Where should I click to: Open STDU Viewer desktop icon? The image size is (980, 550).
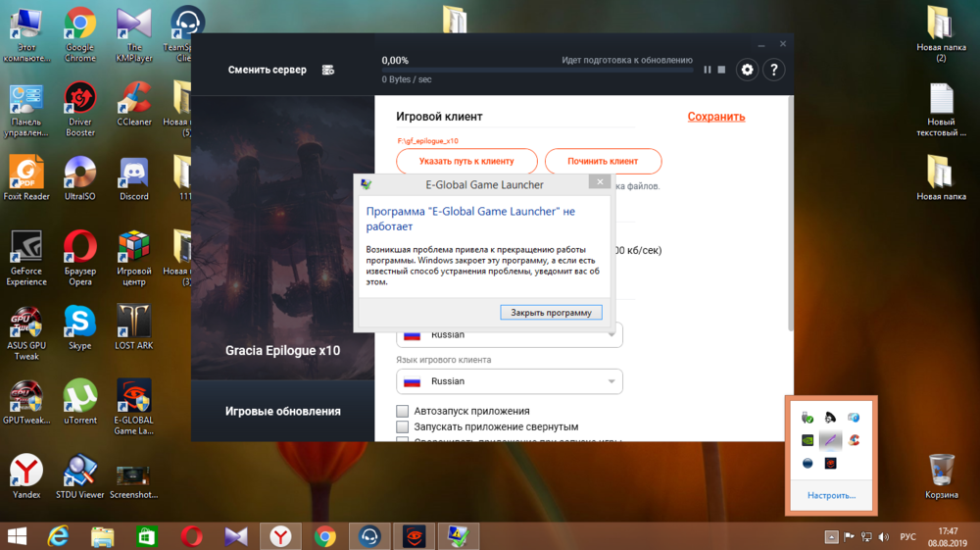[80, 476]
